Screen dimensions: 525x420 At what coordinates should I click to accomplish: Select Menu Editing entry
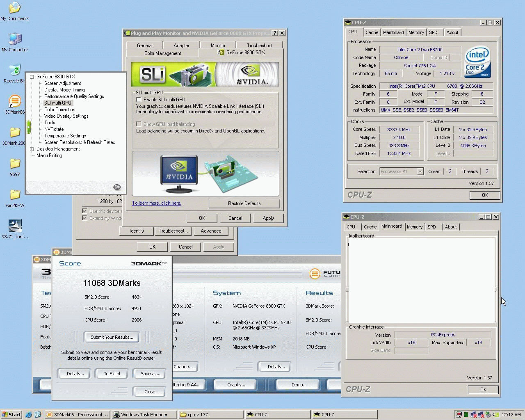tap(49, 155)
